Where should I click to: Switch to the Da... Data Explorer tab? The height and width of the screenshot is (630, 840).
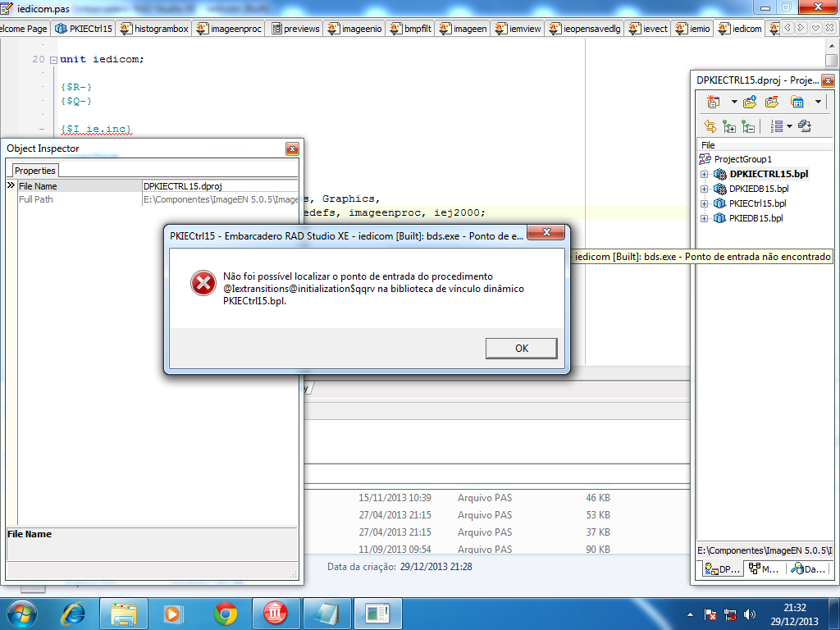pos(808,569)
